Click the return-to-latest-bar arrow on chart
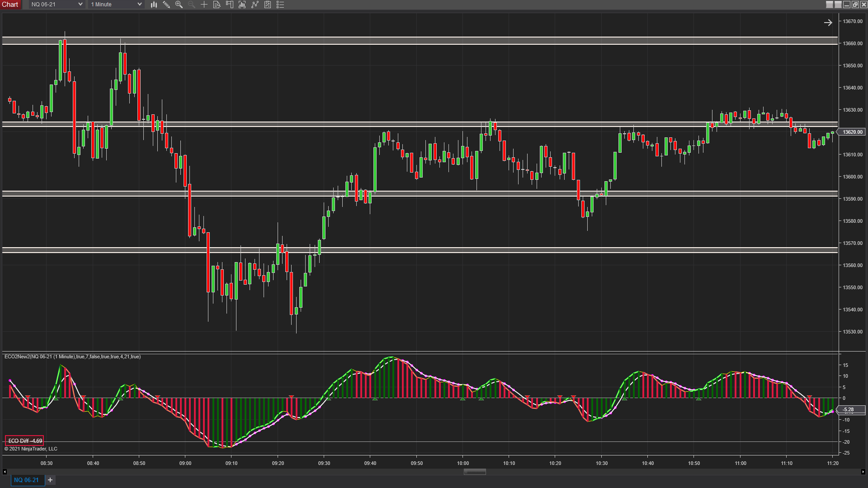The height and width of the screenshot is (488, 868). pyautogui.click(x=828, y=23)
